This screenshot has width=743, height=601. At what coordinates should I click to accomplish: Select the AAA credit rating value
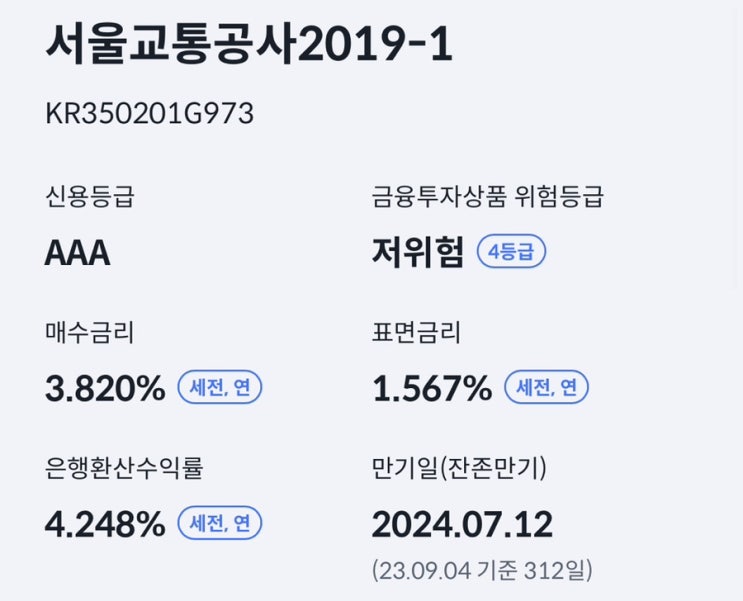77,254
